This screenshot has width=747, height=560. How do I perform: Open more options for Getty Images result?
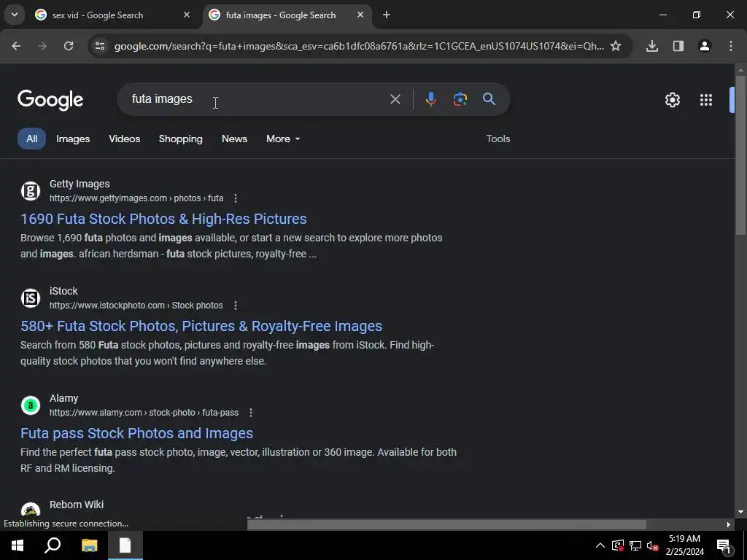pyautogui.click(x=236, y=198)
